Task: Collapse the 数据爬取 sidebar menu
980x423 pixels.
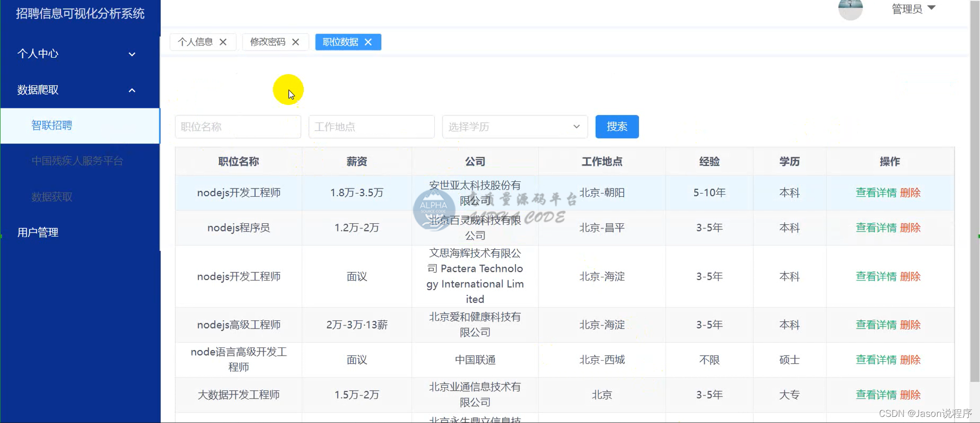Action: 80,90
